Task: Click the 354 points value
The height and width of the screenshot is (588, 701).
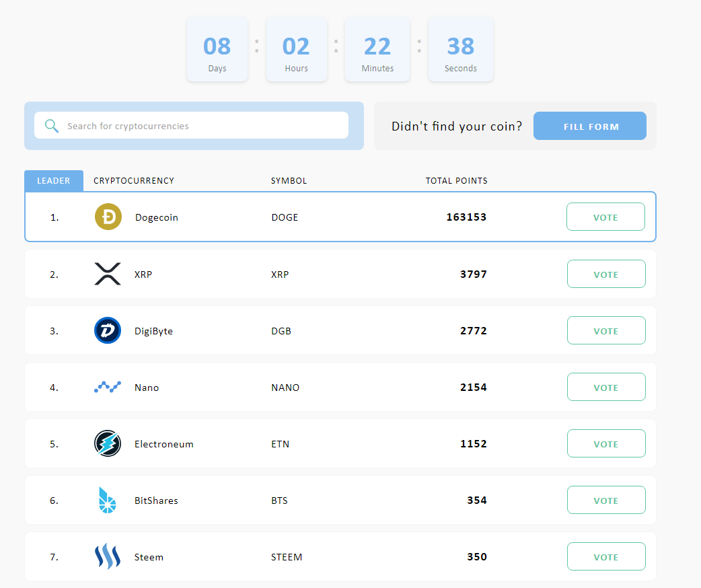Action: tap(477, 500)
